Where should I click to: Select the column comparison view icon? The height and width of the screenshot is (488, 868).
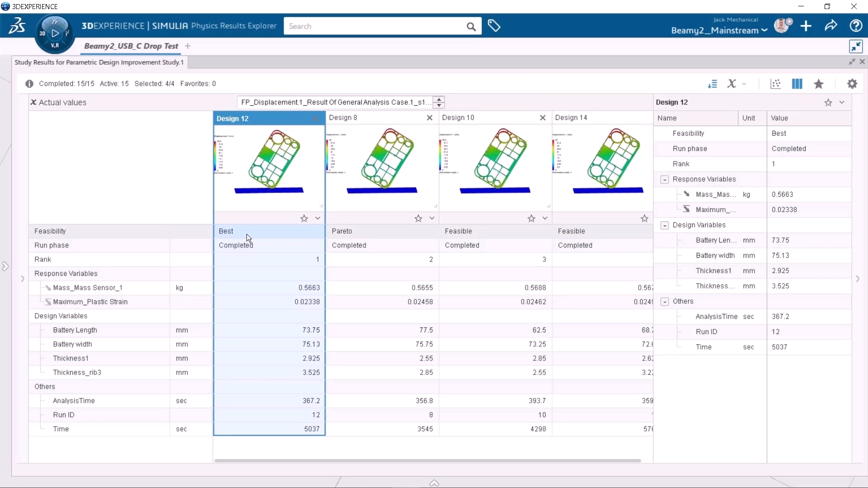tap(797, 84)
